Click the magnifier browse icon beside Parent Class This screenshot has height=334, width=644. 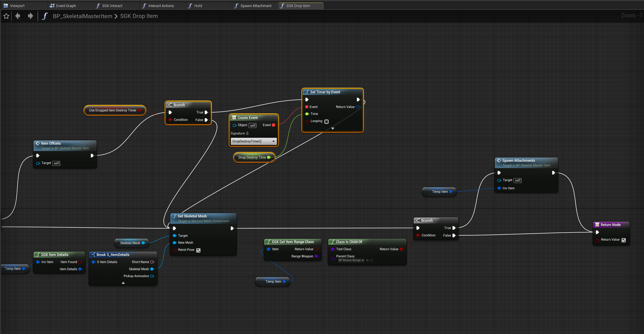tap(372, 260)
